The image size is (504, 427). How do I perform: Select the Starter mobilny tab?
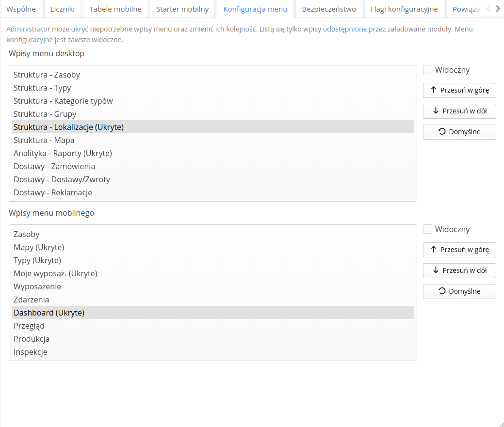click(182, 9)
